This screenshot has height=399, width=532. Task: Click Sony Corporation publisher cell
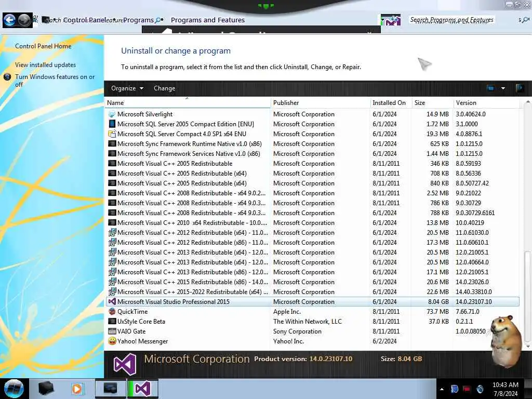click(x=297, y=331)
